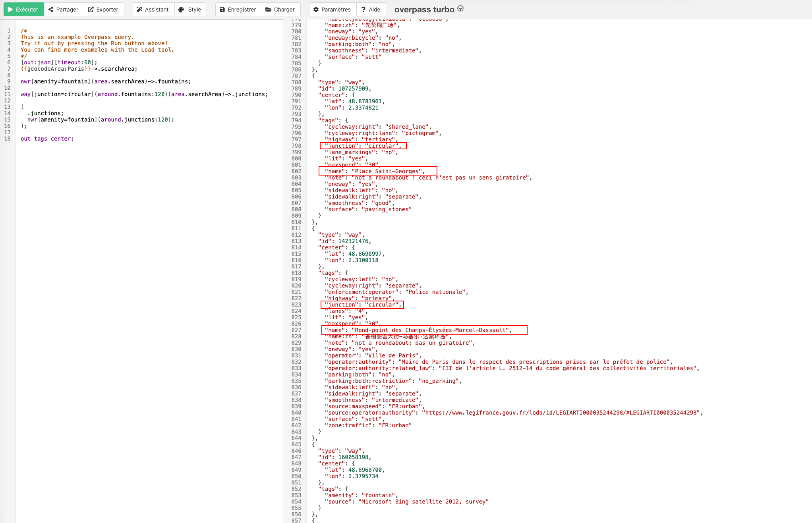812x523 pixels.
Task: Save query with Enregistrer
Action: coord(238,10)
